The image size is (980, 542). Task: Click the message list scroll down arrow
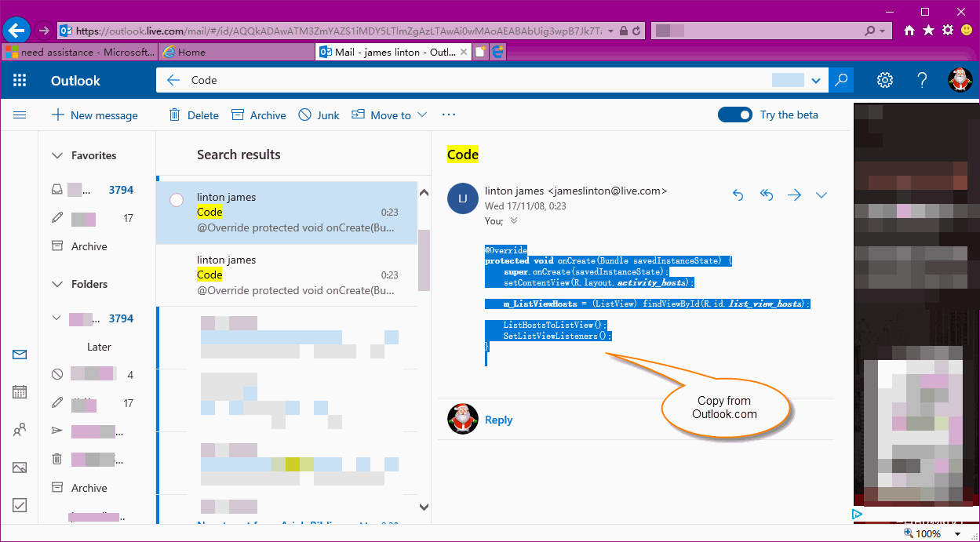pos(424,507)
